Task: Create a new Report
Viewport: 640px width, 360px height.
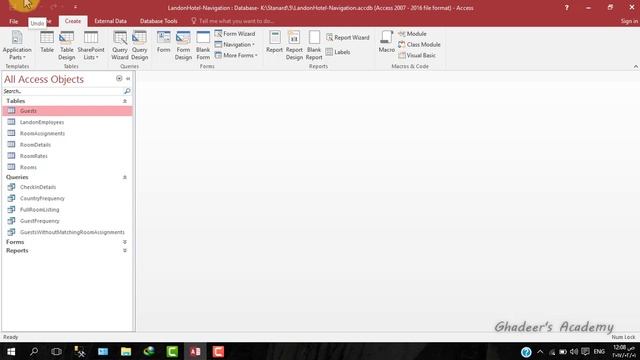Action: click(274, 42)
